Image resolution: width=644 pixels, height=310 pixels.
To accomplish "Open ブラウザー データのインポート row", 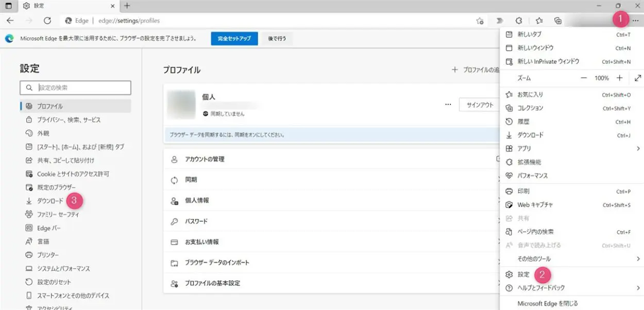I will click(x=331, y=263).
